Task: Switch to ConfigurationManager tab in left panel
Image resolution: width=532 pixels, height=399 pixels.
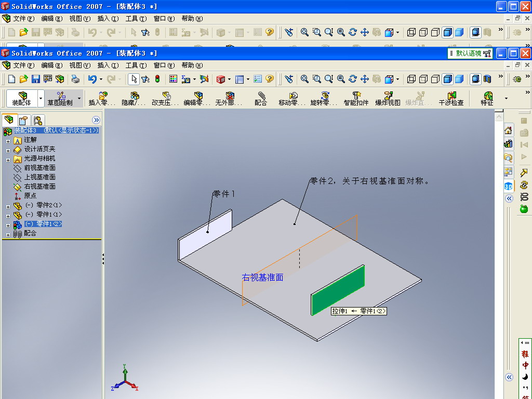Action: pos(37,120)
